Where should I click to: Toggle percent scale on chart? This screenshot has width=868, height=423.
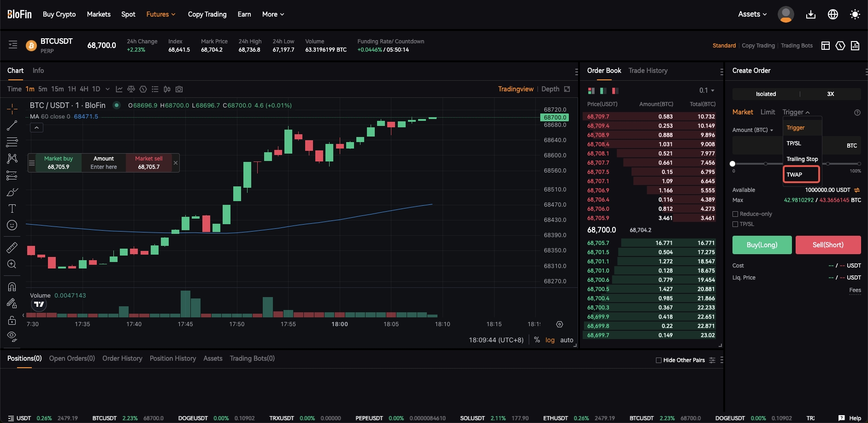(537, 340)
